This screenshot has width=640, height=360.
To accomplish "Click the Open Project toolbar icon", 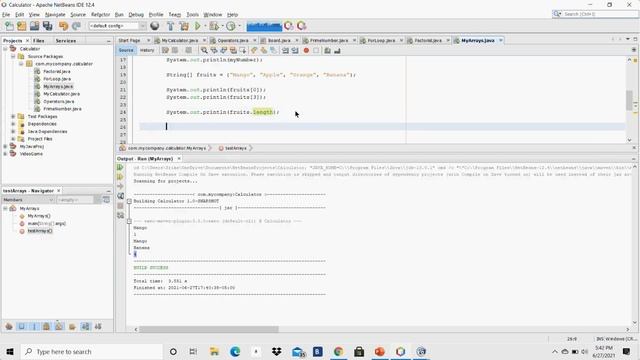I will tap(34, 26).
